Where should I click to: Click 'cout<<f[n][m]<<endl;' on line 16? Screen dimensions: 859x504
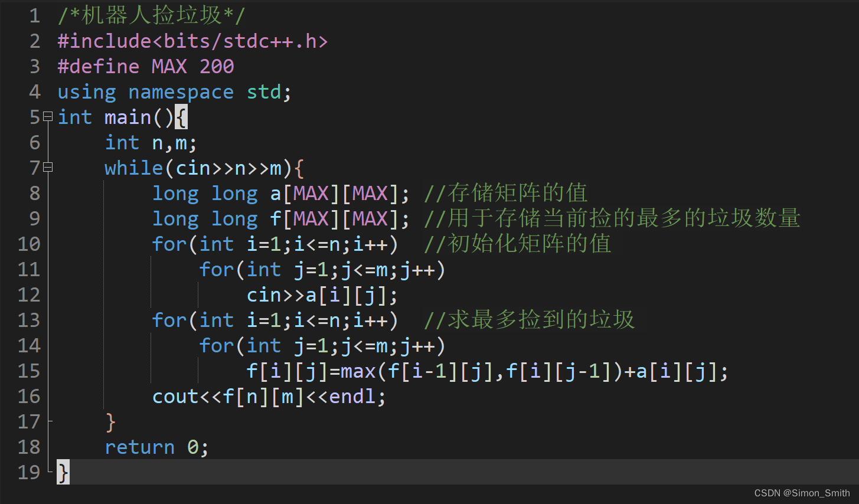tap(269, 397)
